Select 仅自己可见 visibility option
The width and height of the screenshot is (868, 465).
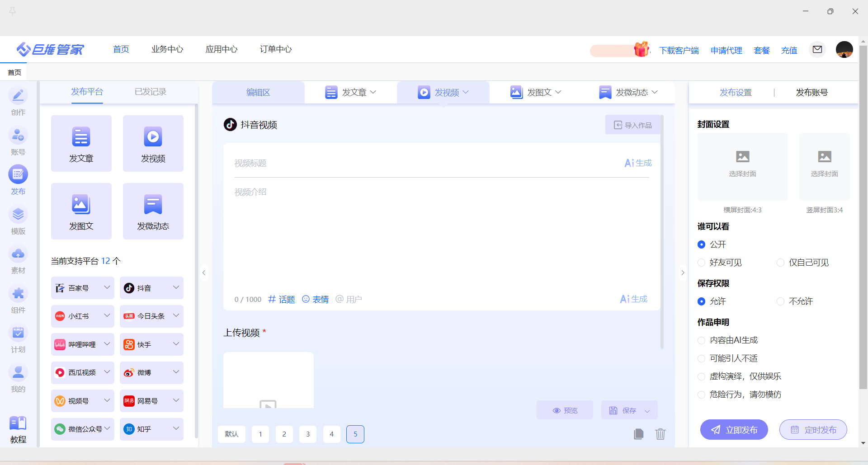point(780,263)
